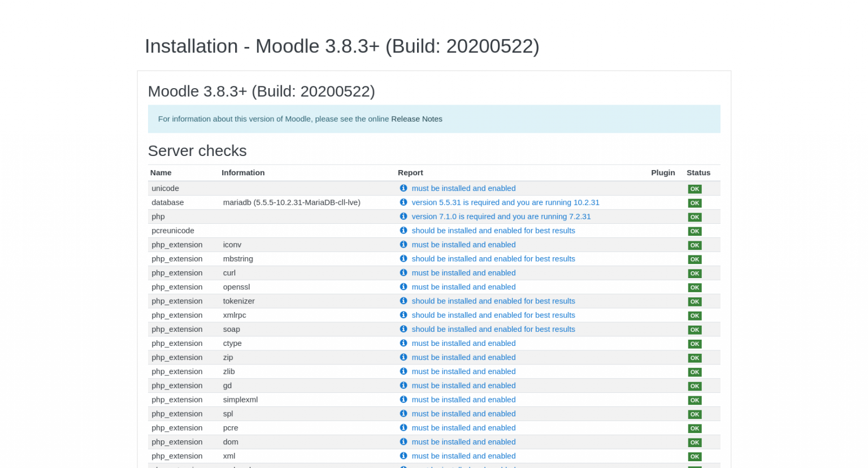Click the soap should be installed link
This screenshot has height=468, width=868.
493,329
